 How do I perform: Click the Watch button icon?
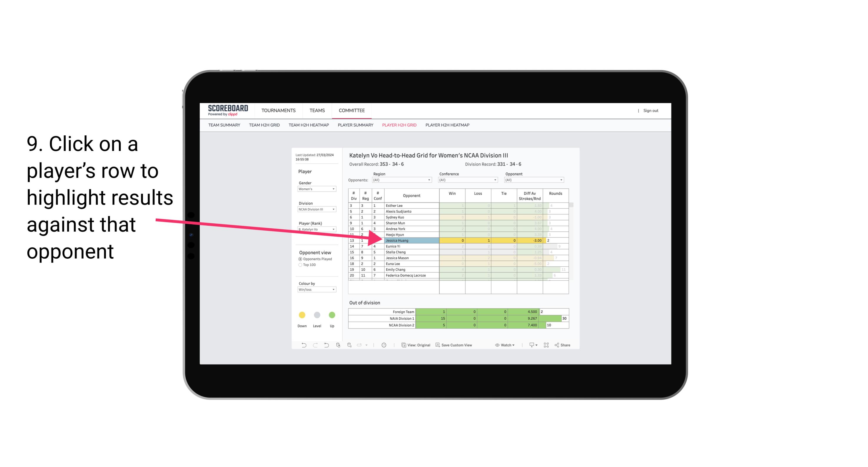pyautogui.click(x=495, y=345)
